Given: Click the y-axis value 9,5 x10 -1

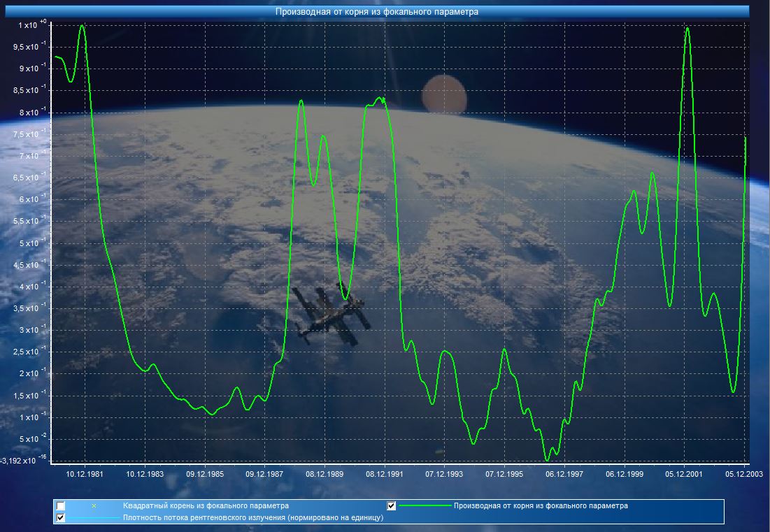Looking at the screenshot, I should [x=29, y=46].
